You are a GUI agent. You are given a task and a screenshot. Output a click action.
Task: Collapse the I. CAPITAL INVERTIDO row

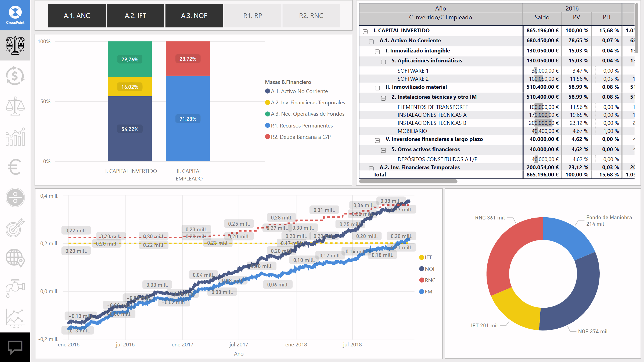point(365,31)
